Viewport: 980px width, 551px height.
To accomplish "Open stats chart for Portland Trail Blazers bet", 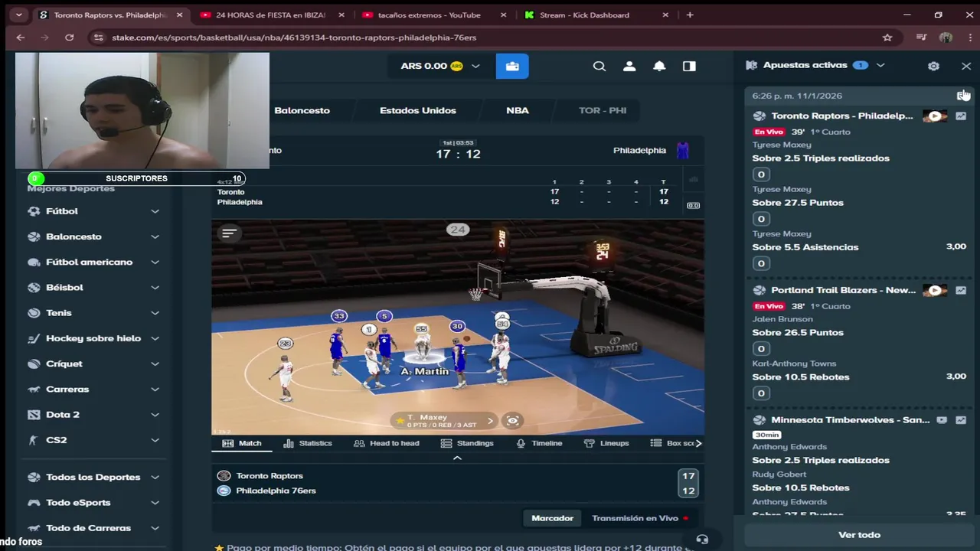I will pyautogui.click(x=961, y=291).
